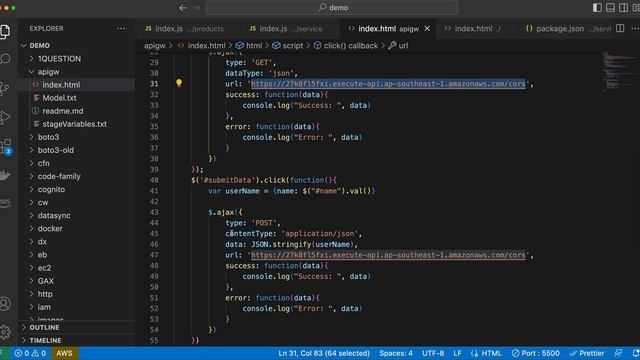Click the errors and warnings status indicator
The image size is (640, 360).
coord(30,353)
